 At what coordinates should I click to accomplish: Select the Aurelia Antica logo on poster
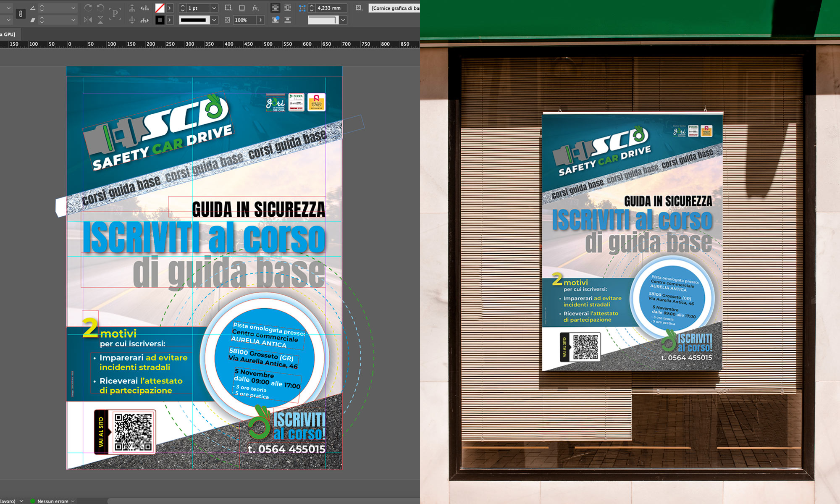316,102
